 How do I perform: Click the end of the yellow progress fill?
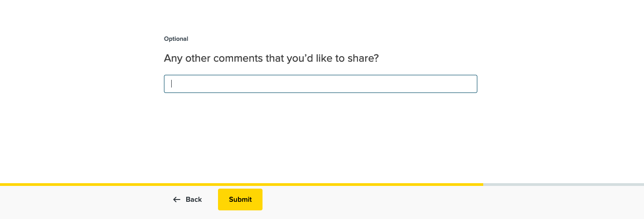pyautogui.click(x=481, y=185)
